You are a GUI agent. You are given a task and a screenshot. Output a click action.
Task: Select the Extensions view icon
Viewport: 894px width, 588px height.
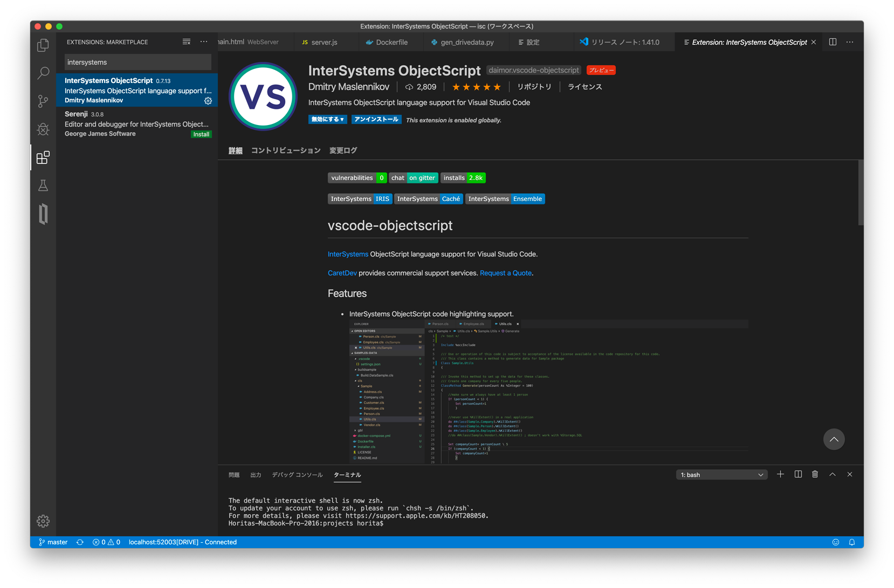[x=43, y=157]
